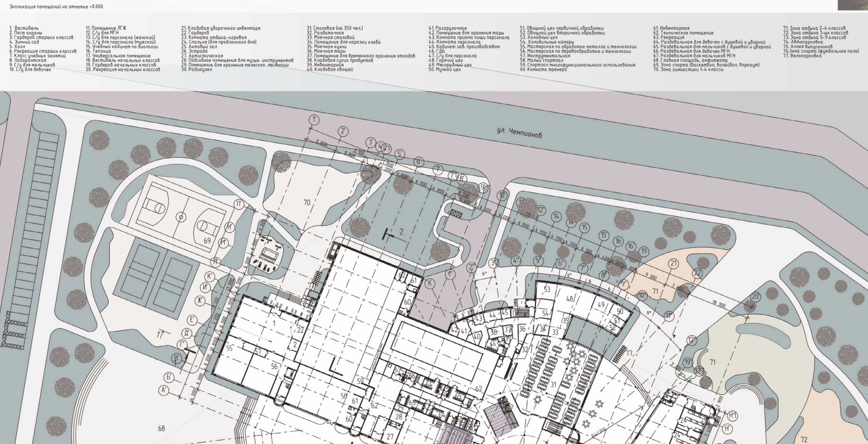Click the image thumbnail in top-right corner
This screenshot has width=868, height=444.
pos(852,5)
